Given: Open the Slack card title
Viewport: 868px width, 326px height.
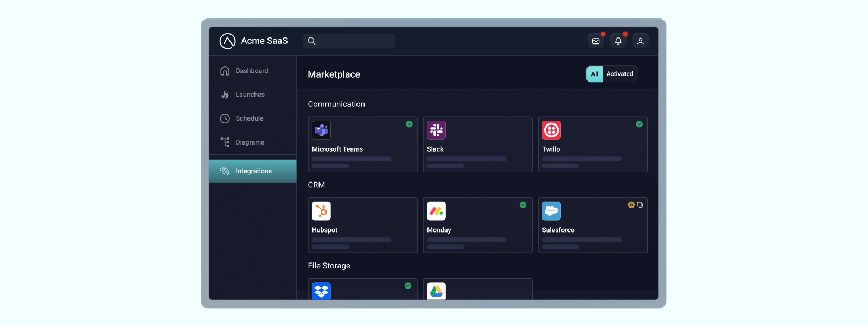Looking at the screenshot, I should (435, 149).
